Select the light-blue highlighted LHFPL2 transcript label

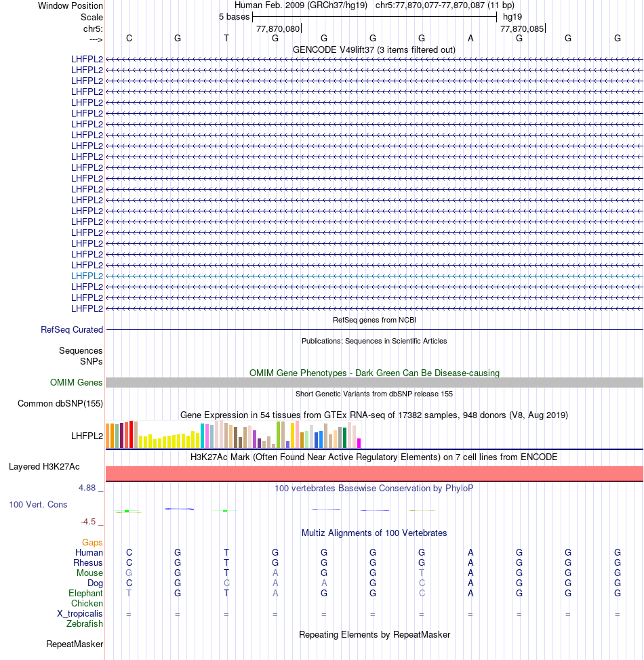pos(87,276)
